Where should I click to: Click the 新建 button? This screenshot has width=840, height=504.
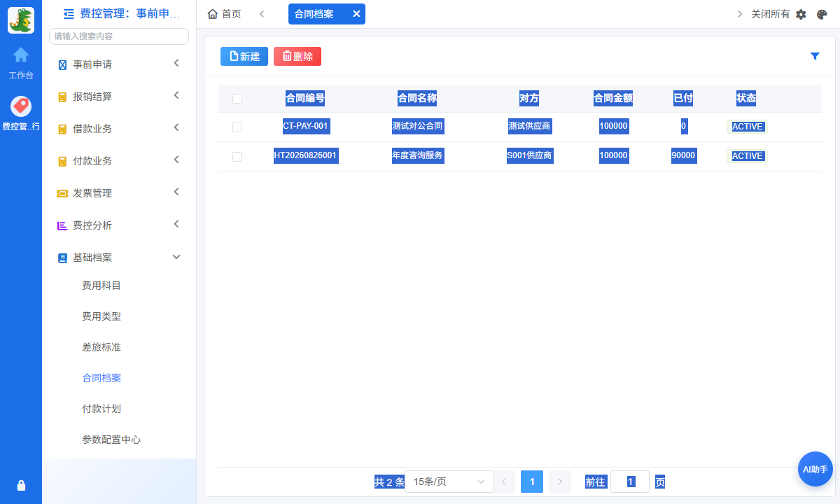pyautogui.click(x=244, y=57)
